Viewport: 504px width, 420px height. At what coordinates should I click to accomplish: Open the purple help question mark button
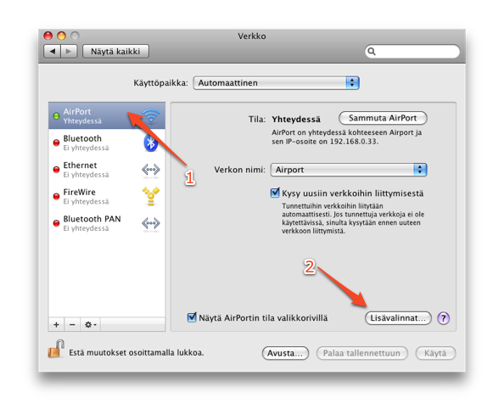click(443, 318)
